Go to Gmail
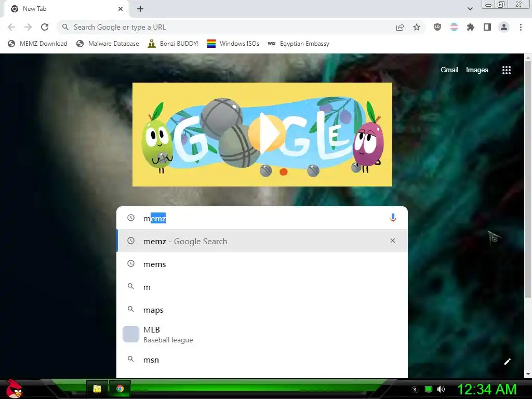The width and height of the screenshot is (532, 399). pos(449,70)
